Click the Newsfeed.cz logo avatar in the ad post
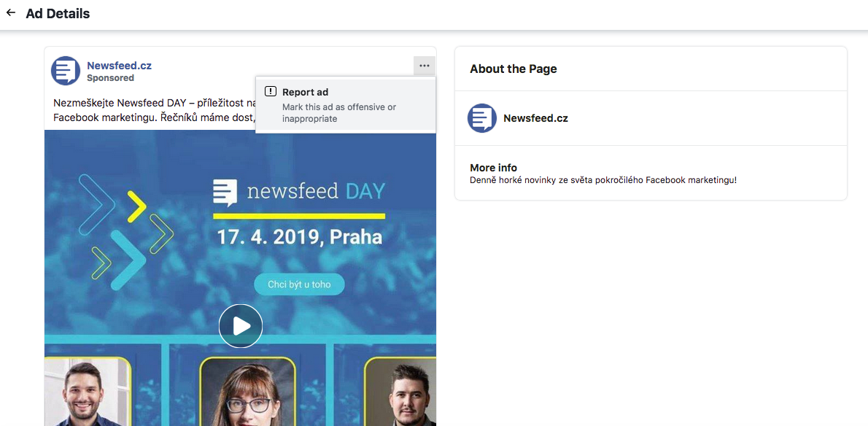Screen dimensions: 868x426 tap(66, 71)
